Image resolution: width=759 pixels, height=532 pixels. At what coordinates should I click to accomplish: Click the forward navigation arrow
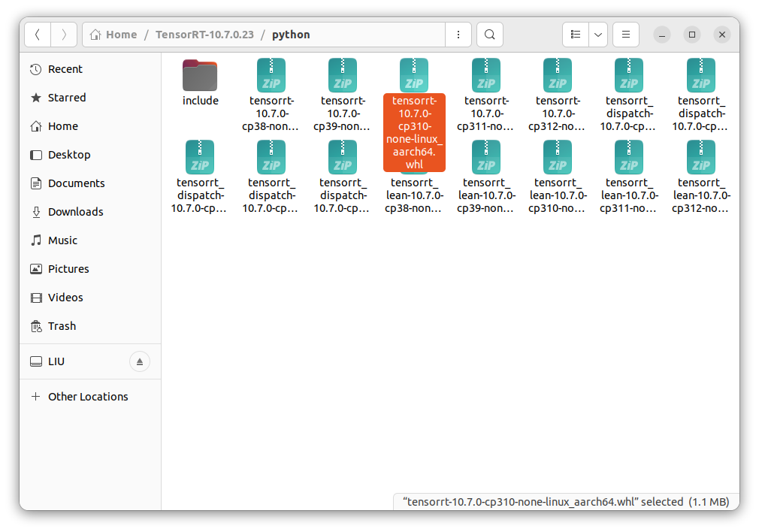(x=64, y=35)
